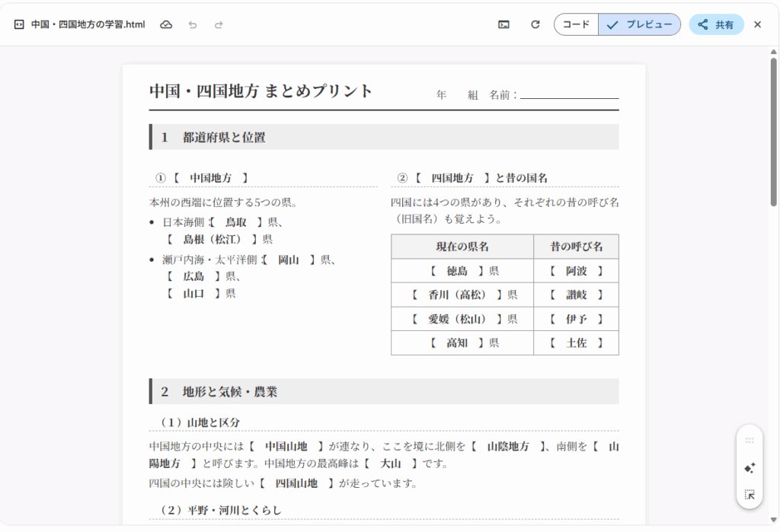This screenshot has width=780, height=532.
Task: Close the canvas panel with X
Action: (757, 24)
